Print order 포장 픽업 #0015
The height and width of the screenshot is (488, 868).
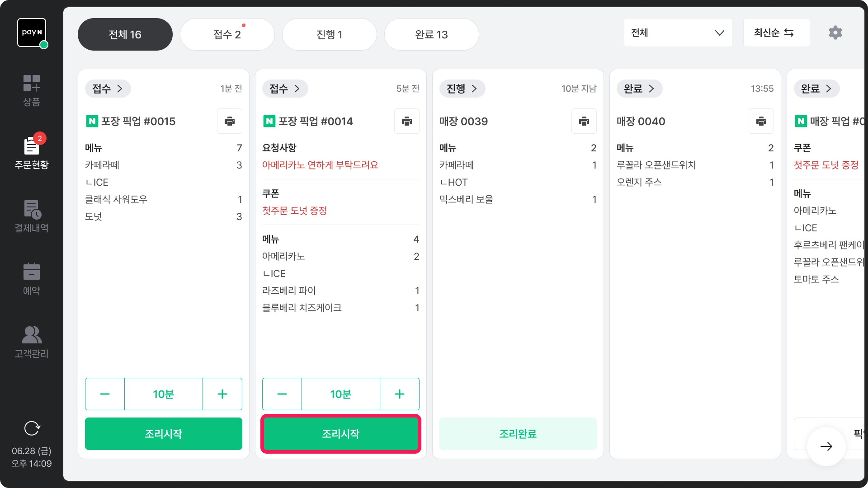[x=230, y=121]
